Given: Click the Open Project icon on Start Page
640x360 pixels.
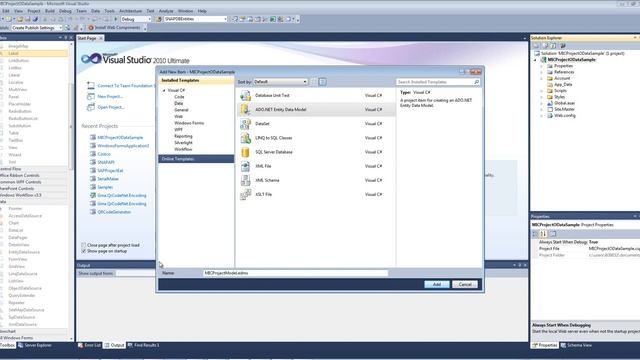Looking at the screenshot, I should coord(91,107).
